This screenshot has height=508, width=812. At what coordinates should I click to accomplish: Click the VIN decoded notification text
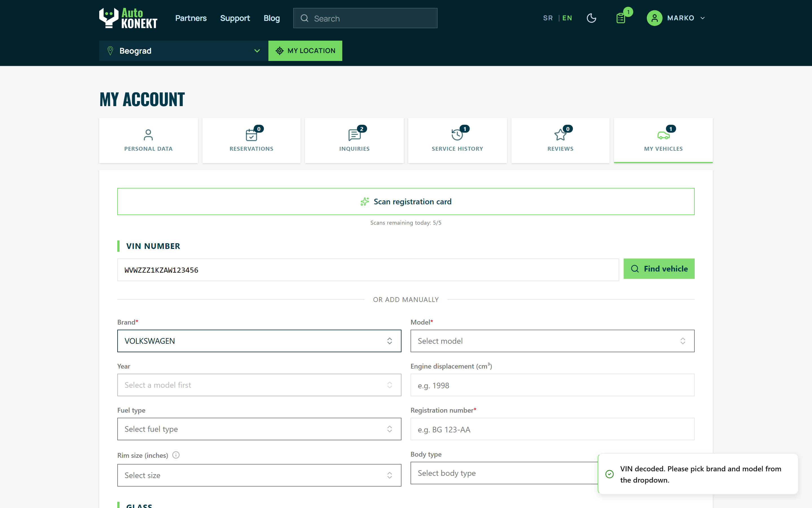pos(701,474)
